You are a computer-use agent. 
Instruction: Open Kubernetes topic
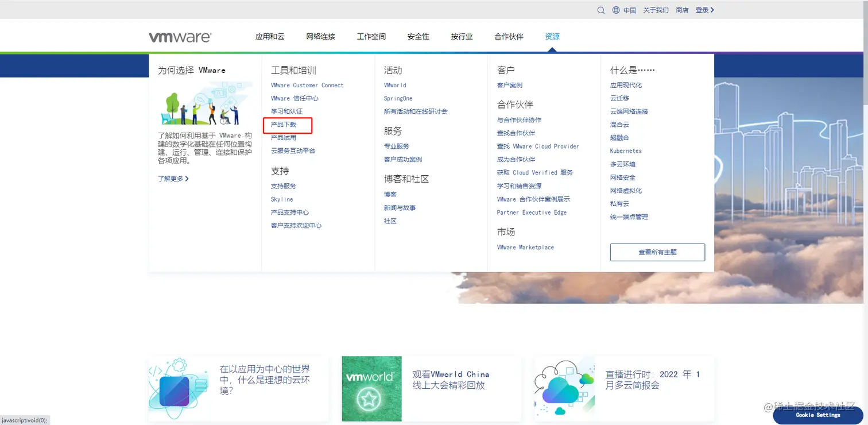coord(626,151)
